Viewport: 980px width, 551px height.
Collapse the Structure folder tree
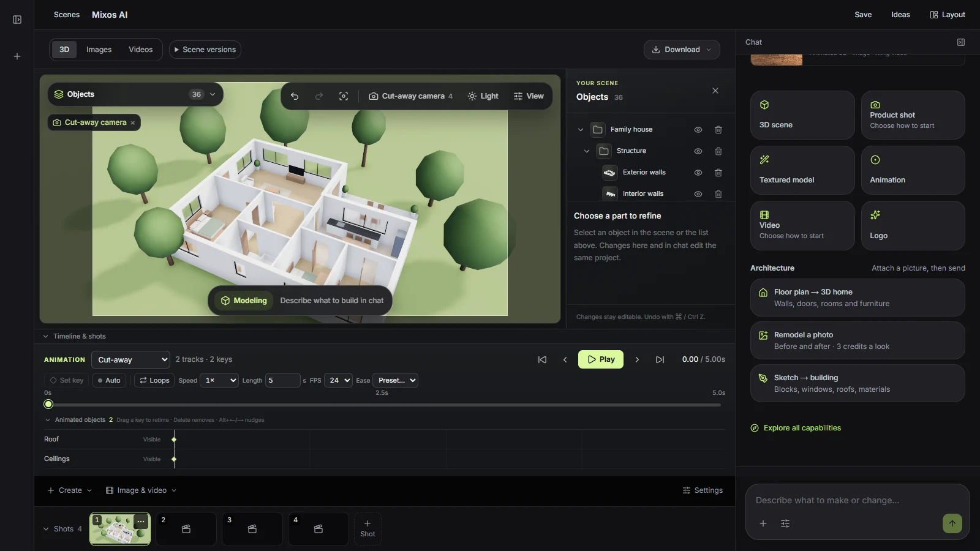587,151
